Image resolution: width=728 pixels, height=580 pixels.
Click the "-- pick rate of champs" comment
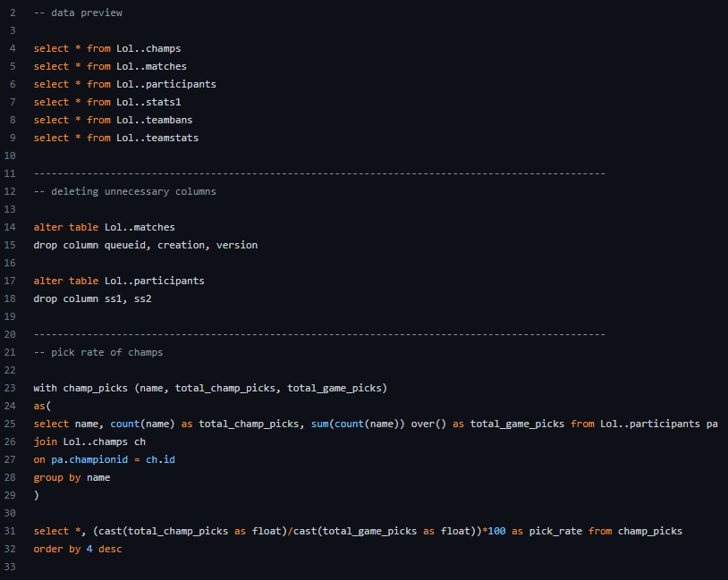(98, 352)
